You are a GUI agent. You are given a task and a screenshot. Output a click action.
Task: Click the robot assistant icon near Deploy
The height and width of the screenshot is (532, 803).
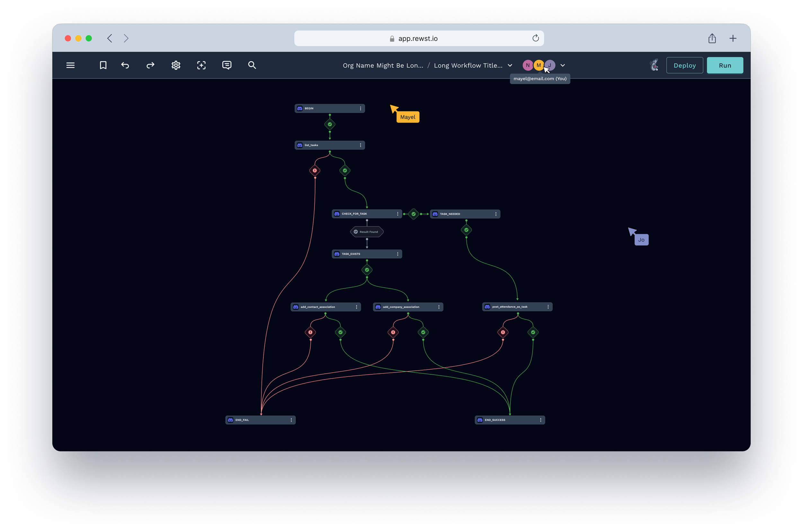[654, 65]
